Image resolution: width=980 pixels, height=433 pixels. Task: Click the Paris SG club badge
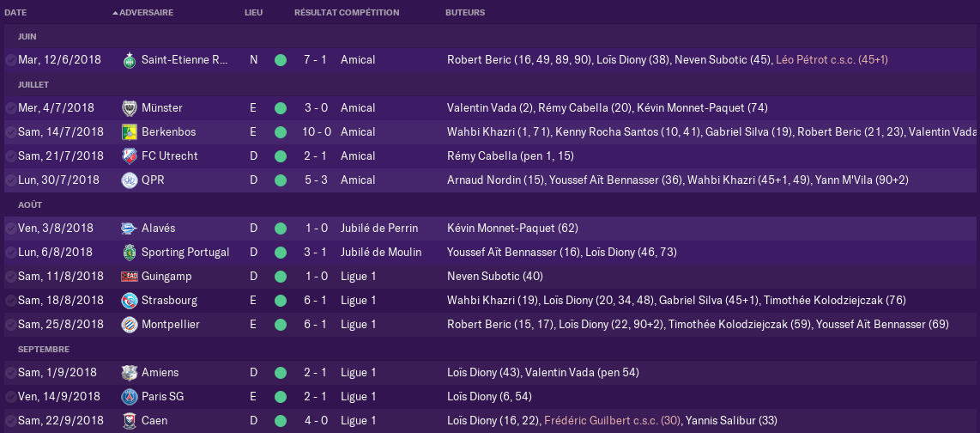[x=130, y=397]
